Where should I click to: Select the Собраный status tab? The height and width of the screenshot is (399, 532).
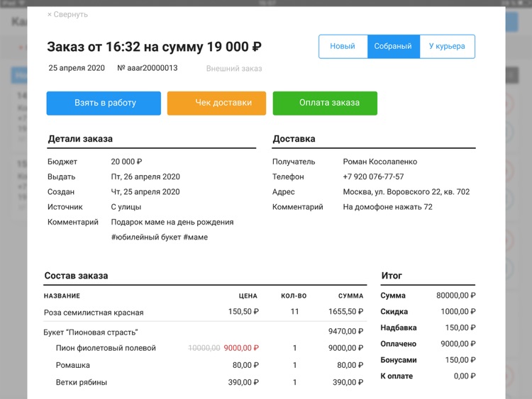[393, 47]
